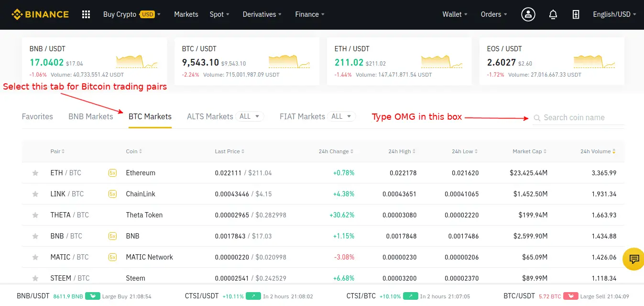Open the apps grid menu icon
644x306 pixels.
(86, 14)
